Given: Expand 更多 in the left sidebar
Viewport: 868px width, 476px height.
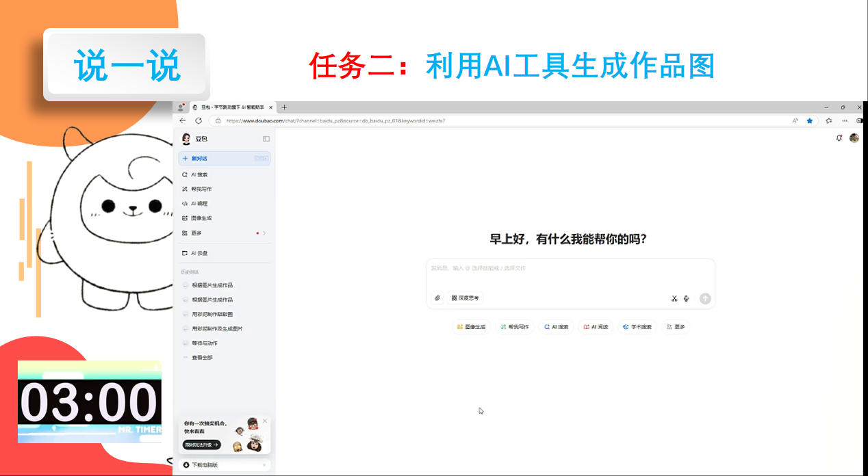Looking at the screenshot, I should tap(224, 233).
